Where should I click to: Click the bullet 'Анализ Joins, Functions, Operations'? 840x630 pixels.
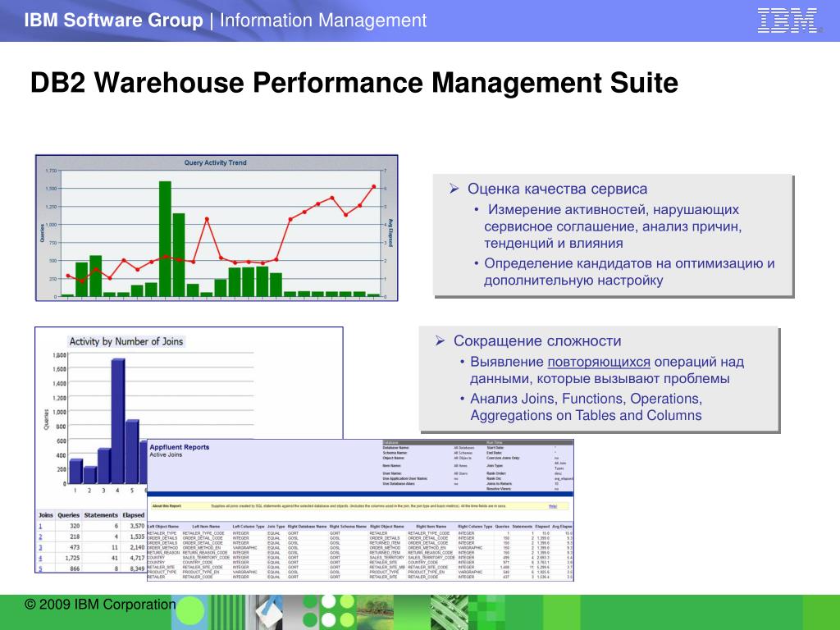(x=586, y=407)
